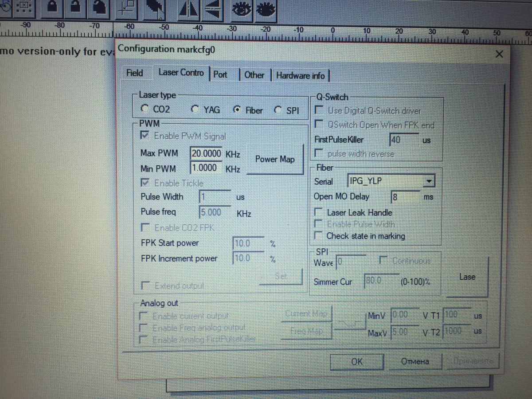Image resolution: width=532 pixels, height=399 pixels.
Task: Confirm the configuration with OK
Action: pos(357,361)
